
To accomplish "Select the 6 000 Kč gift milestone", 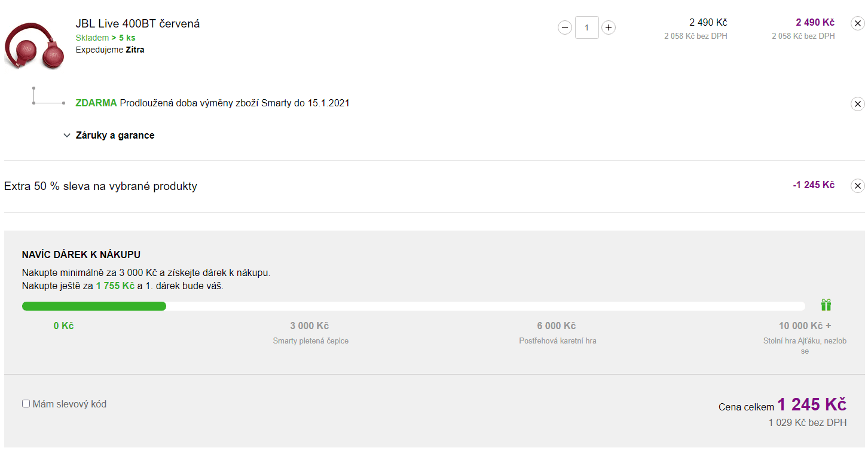I will click(557, 326).
